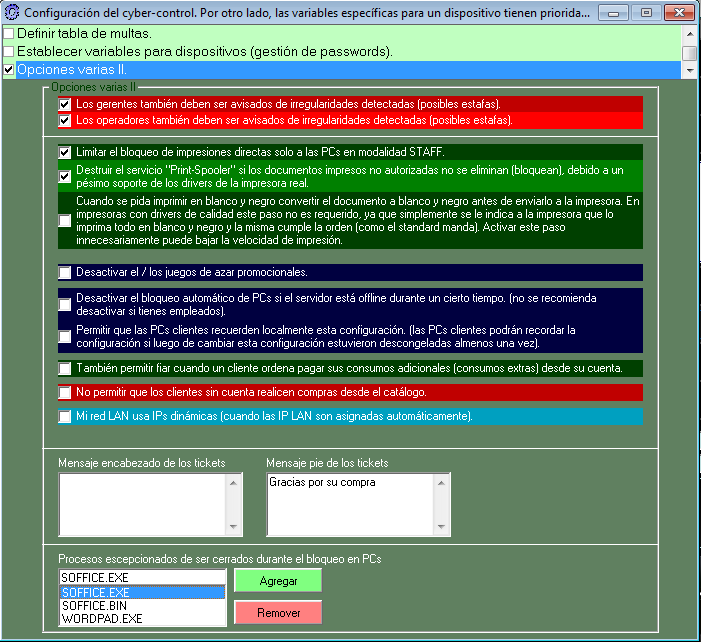Check the 'Definir tabla de multas' checkbox
Image resolution: width=701 pixels, height=642 pixels.
click(8, 34)
